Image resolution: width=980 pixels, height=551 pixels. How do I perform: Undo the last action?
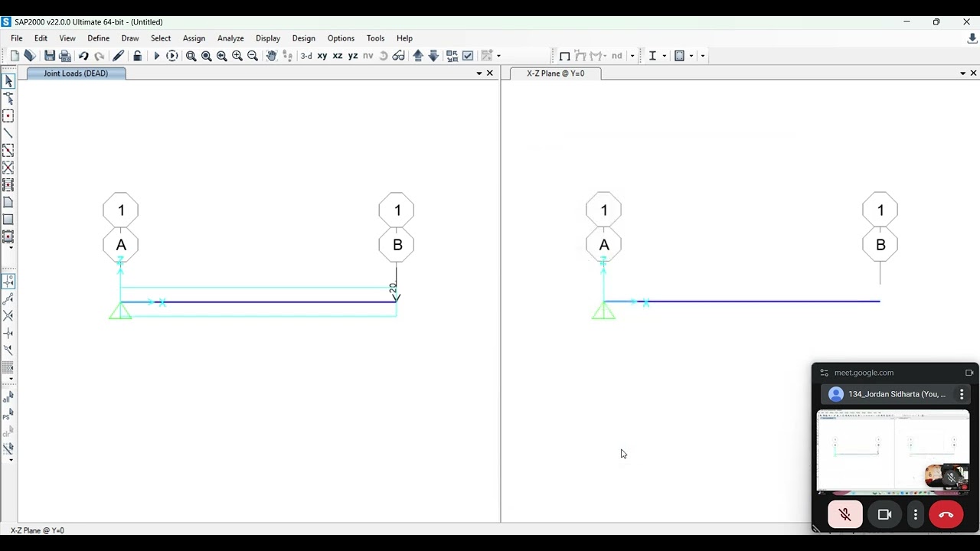point(83,56)
